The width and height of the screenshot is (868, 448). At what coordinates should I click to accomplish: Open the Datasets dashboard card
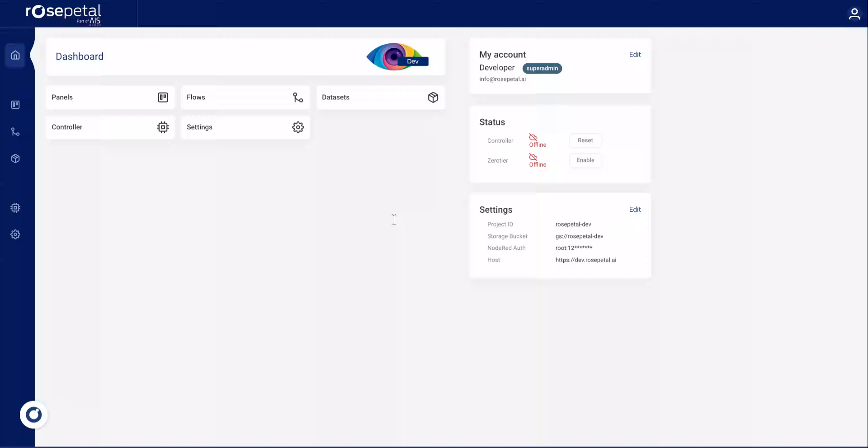pyautogui.click(x=380, y=98)
